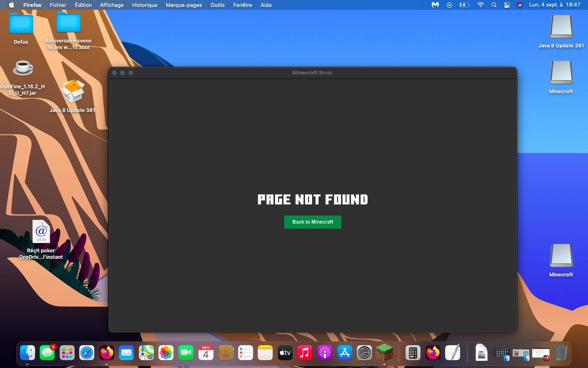Open System Preferences gear in Dock
Viewport: 588px width, 368px height.
[364, 352]
